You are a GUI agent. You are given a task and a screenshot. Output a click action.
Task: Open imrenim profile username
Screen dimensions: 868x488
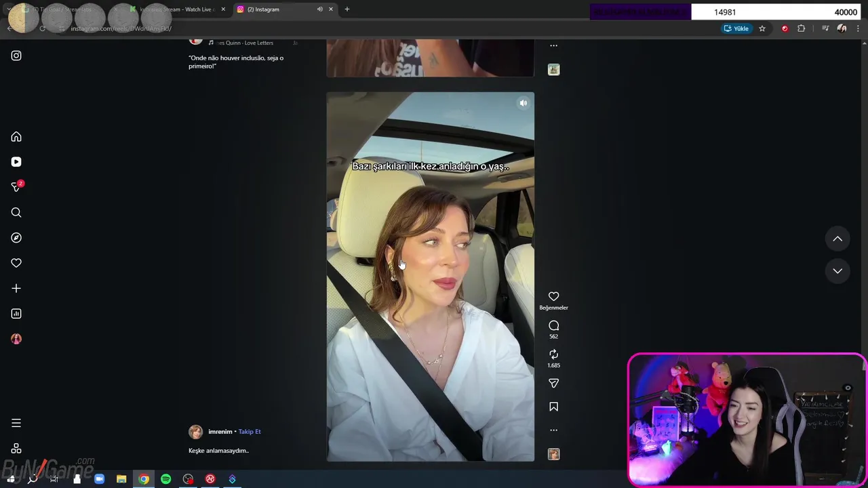pyautogui.click(x=220, y=432)
